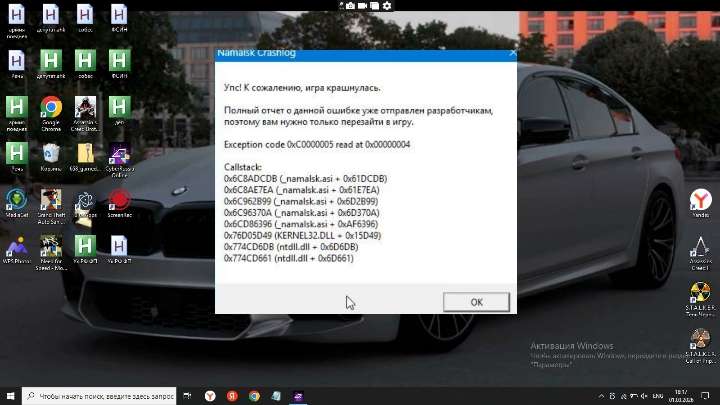Viewport: 720px width, 405px height.
Task: Open Task View from the taskbar
Action: (x=187, y=396)
